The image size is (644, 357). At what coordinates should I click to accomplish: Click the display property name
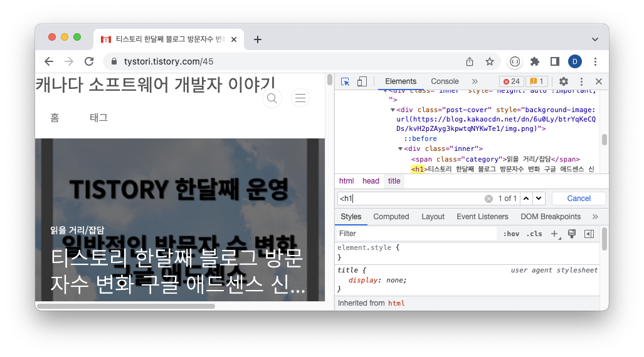point(363,280)
